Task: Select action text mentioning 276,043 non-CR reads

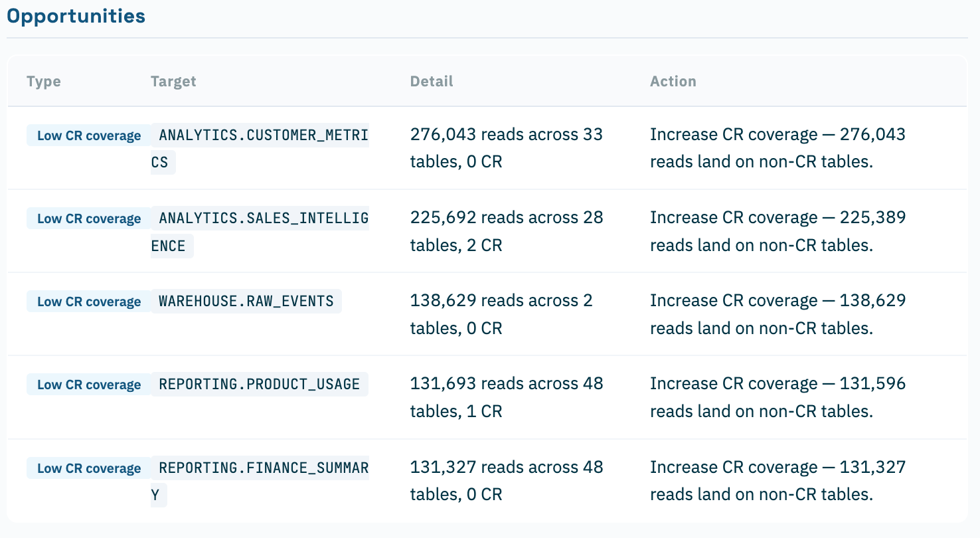Action: pyautogui.click(x=777, y=148)
